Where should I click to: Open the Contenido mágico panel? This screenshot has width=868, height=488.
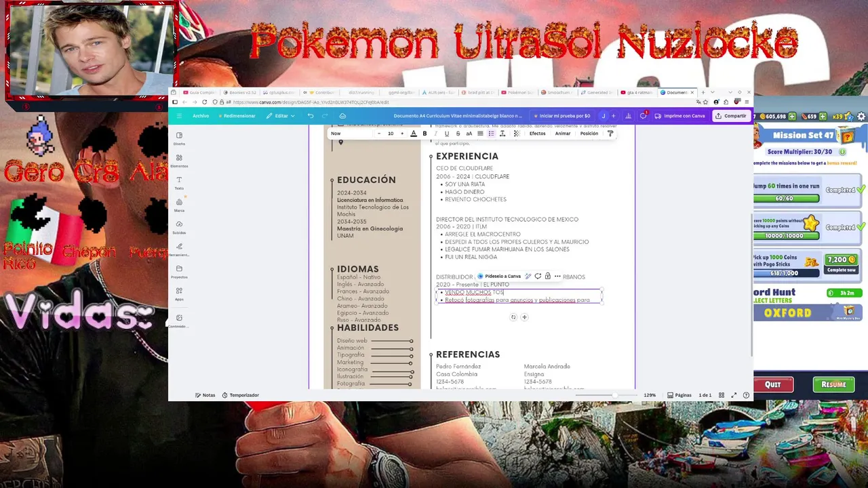point(179,321)
